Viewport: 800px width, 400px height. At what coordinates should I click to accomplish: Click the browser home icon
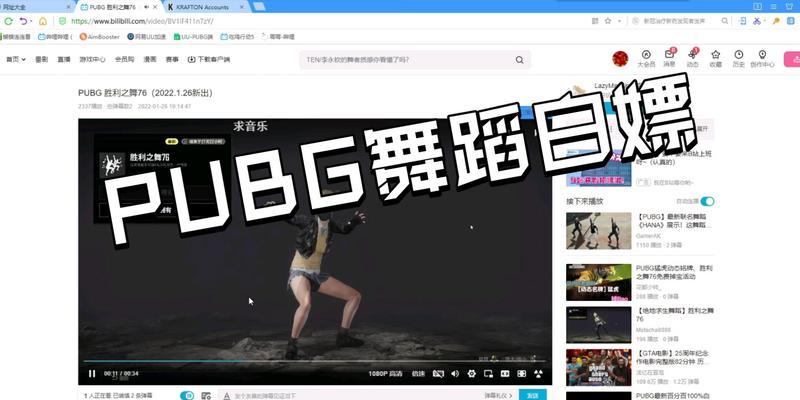tap(43, 21)
